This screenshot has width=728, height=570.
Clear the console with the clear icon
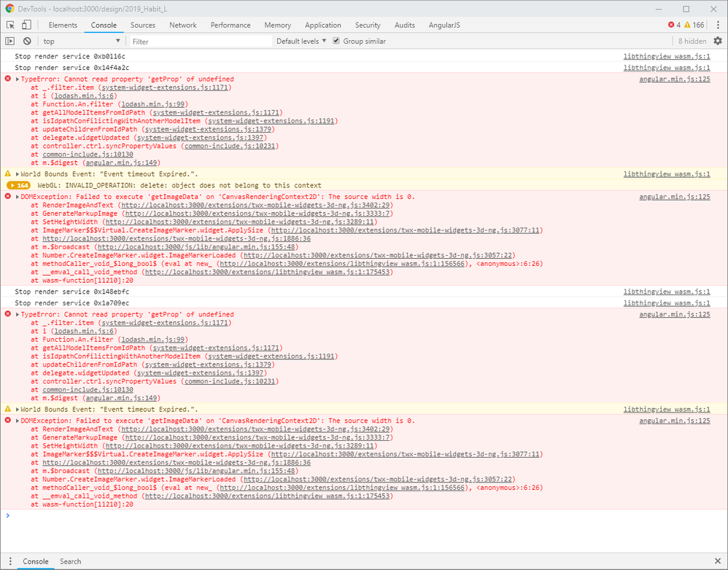(27, 42)
